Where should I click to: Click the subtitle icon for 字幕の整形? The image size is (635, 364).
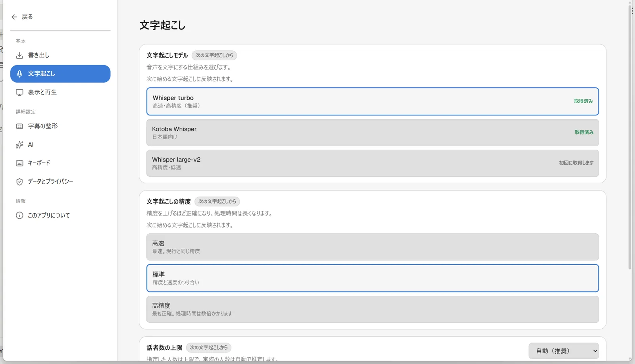[x=19, y=126]
